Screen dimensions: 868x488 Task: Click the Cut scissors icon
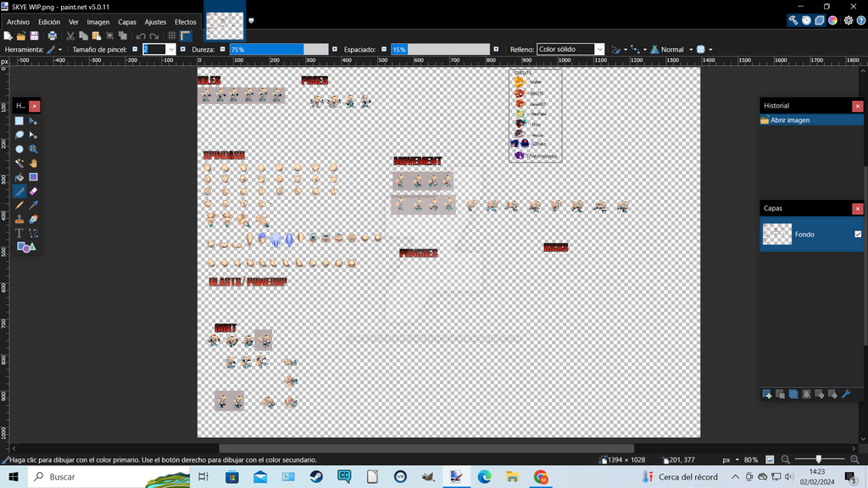coord(70,36)
